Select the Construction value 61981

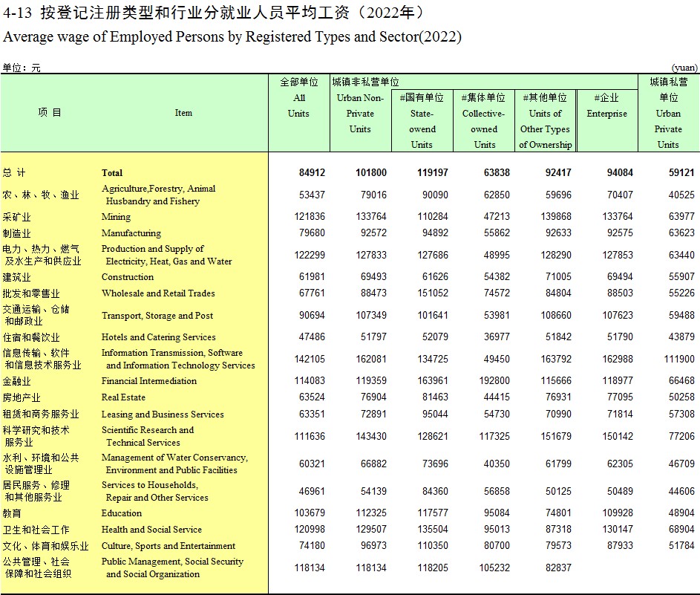[312, 277]
